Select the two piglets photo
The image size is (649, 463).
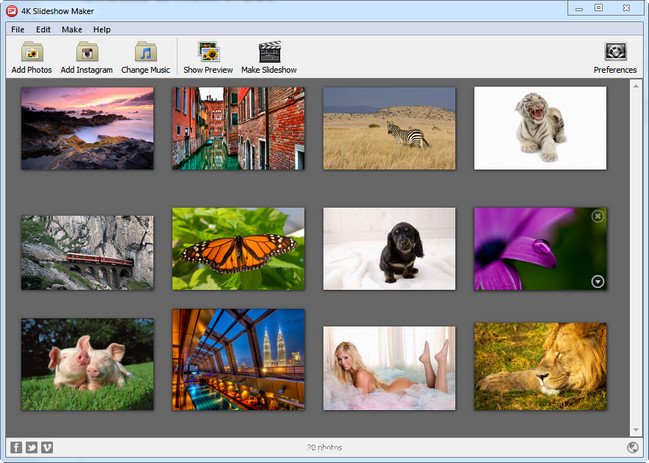point(87,364)
